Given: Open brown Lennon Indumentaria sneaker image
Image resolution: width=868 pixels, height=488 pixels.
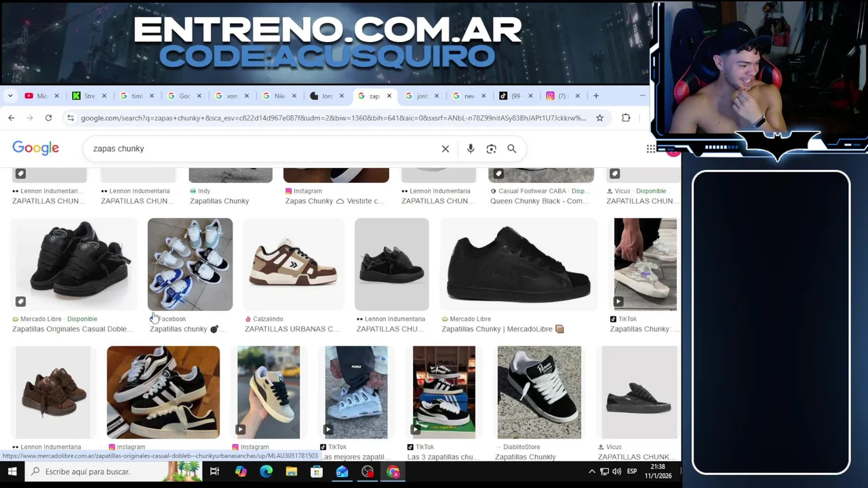Looking at the screenshot, I should 53,392.
